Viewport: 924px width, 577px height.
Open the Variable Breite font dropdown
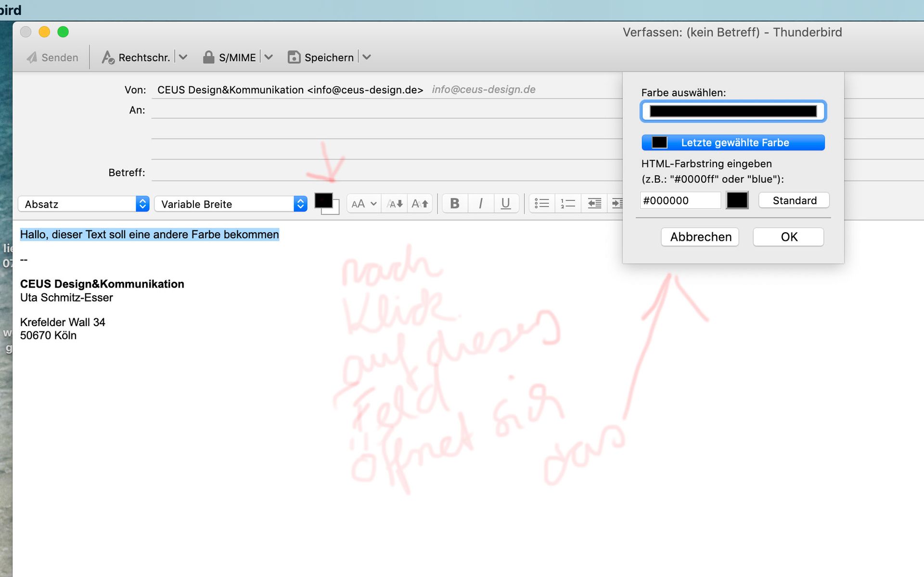[x=231, y=204]
